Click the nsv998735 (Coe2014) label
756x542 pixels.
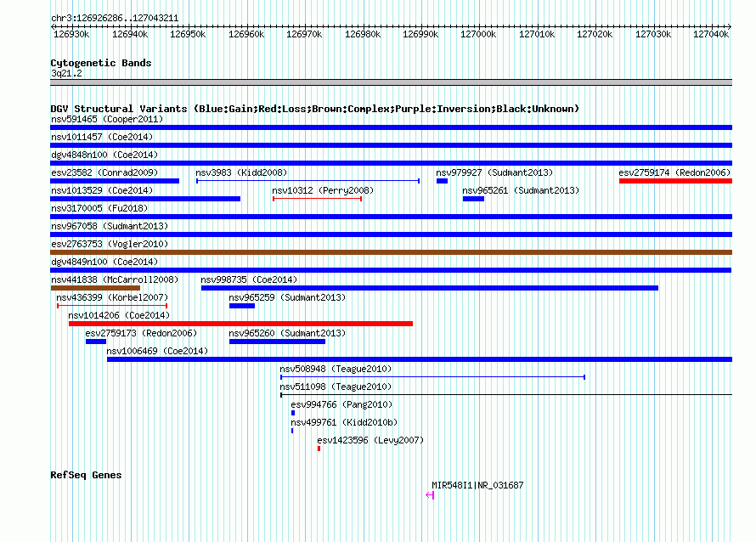pos(249,279)
